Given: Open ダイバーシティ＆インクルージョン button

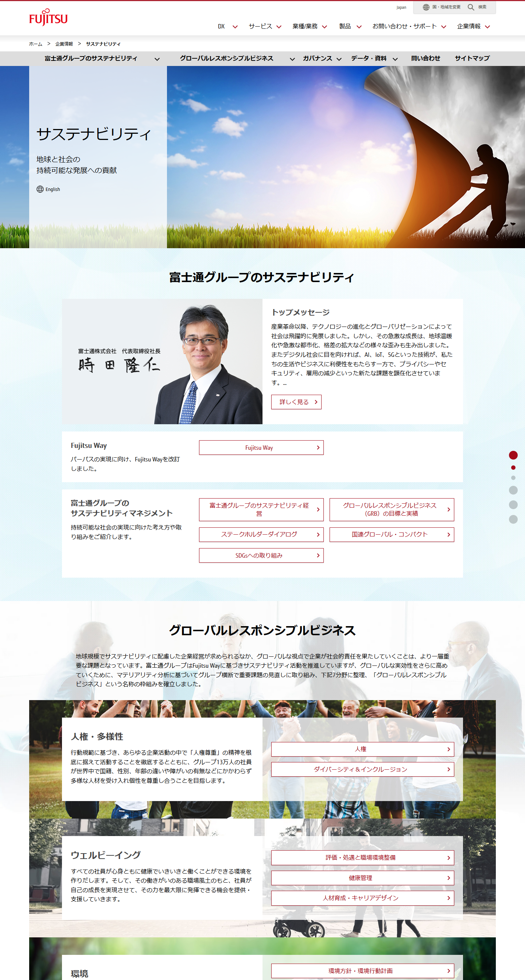Looking at the screenshot, I should point(362,769).
